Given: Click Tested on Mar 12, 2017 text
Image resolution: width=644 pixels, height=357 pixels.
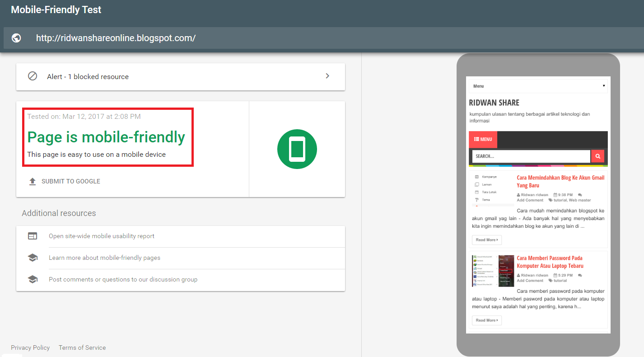Looking at the screenshot, I should [x=84, y=116].
